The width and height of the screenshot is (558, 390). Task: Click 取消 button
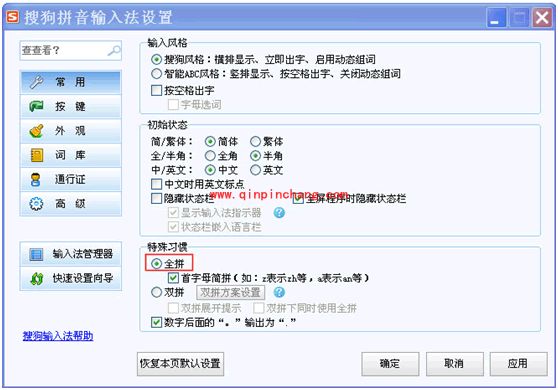[x=454, y=364]
